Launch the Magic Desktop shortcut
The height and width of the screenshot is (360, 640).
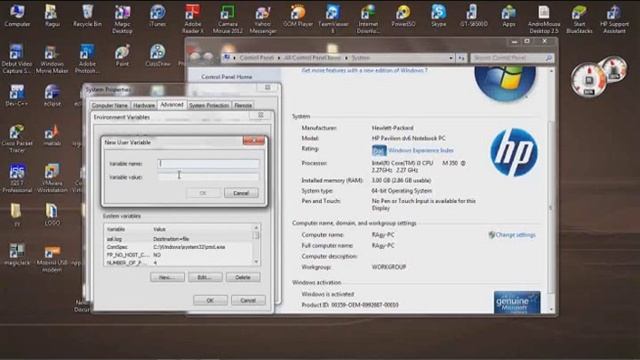pyautogui.click(x=122, y=19)
